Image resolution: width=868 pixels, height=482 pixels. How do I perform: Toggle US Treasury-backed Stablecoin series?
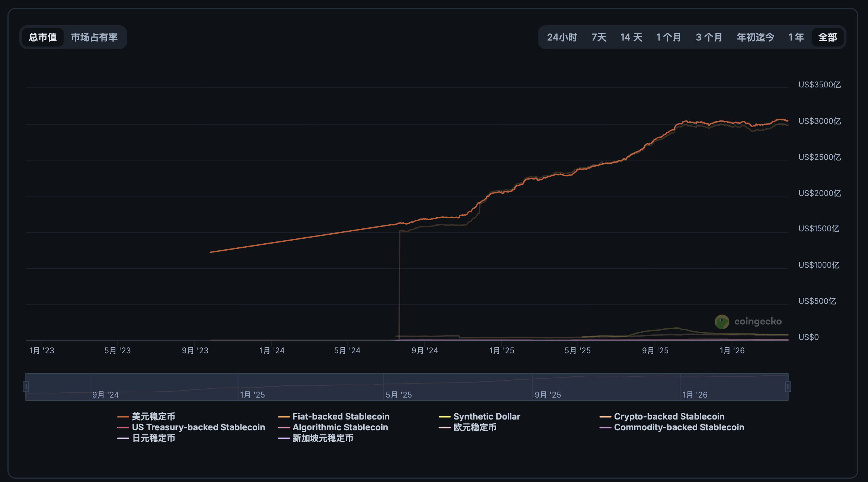(x=191, y=427)
